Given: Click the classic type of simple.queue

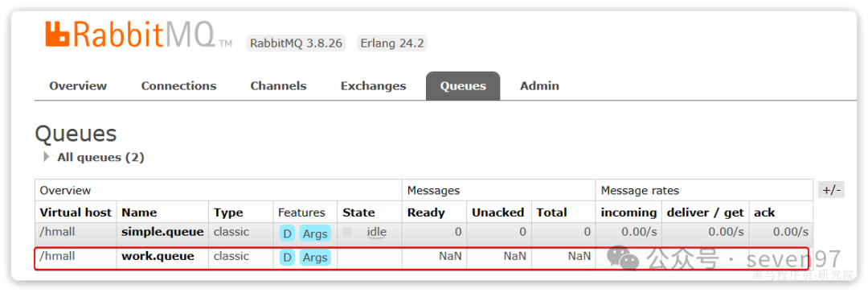Looking at the screenshot, I should point(231,231).
